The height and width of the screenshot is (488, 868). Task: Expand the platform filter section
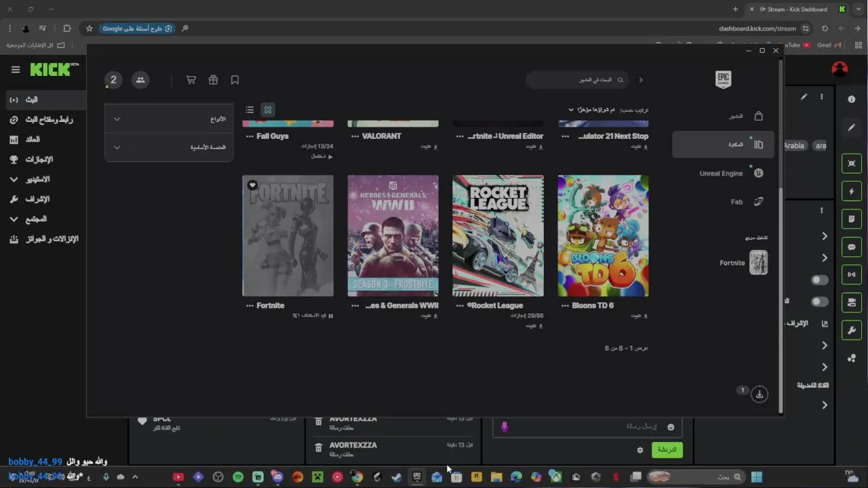coord(169,147)
